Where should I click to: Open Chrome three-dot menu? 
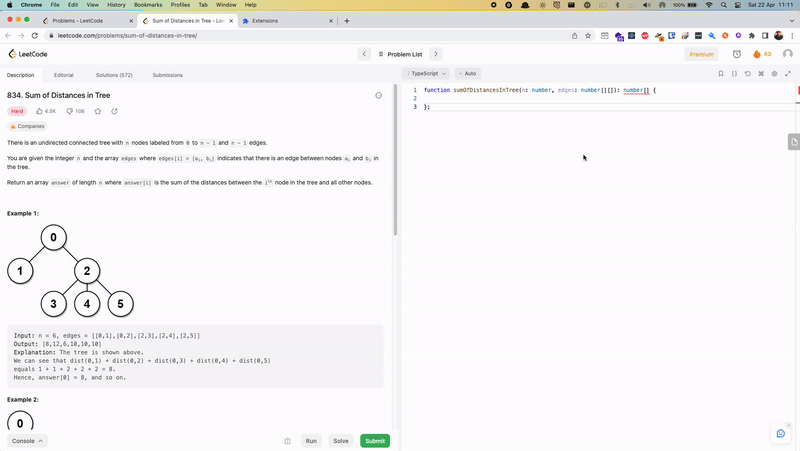point(792,35)
